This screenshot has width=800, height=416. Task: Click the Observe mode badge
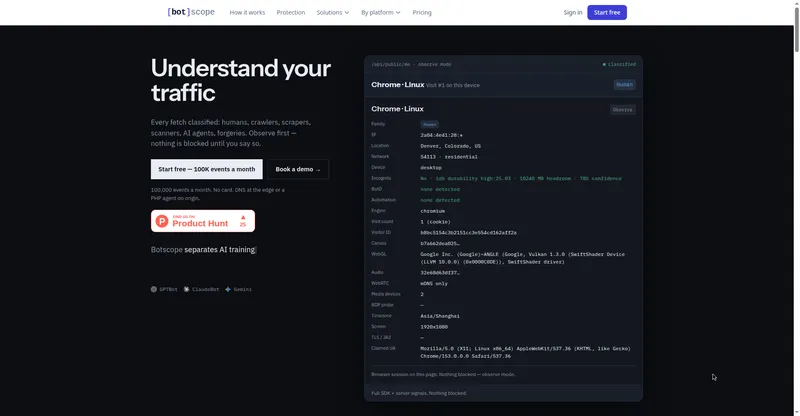622,110
